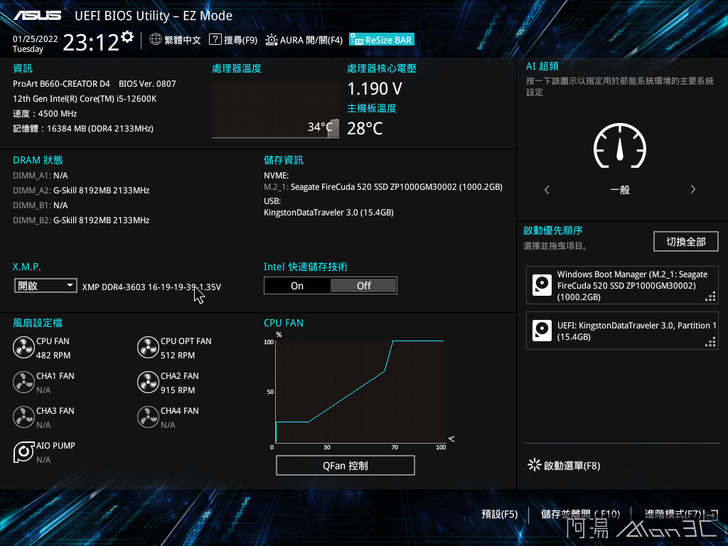Click DIMM_A1 N/A entry
The image size is (728, 546).
40,175
